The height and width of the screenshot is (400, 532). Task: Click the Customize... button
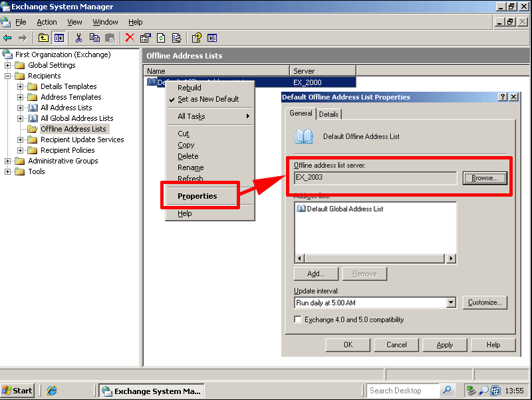pos(485,302)
